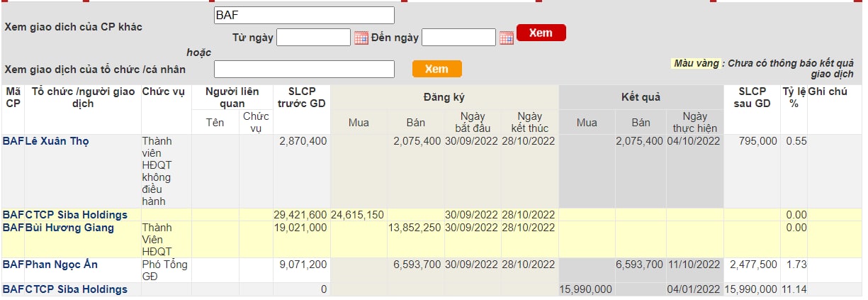Click the Ngày thực hiện header
This screenshot has height=300, width=868.
(x=694, y=122)
